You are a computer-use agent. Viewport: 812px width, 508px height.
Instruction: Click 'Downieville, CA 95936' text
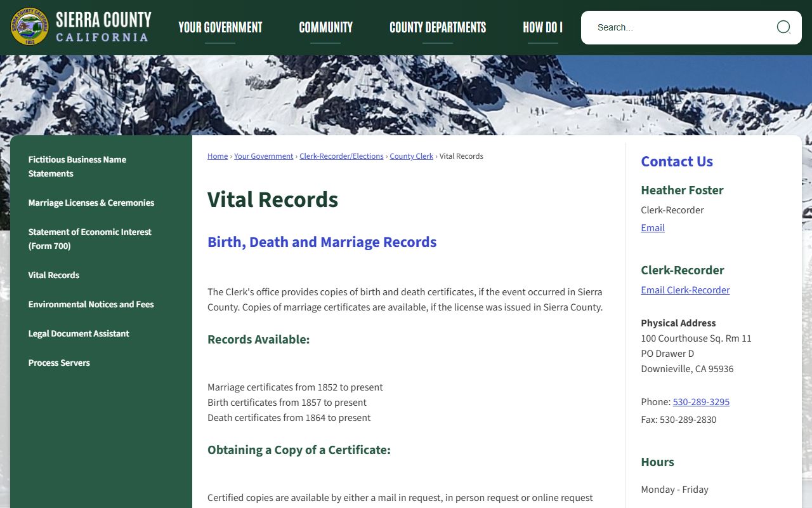(x=687, y=369)
